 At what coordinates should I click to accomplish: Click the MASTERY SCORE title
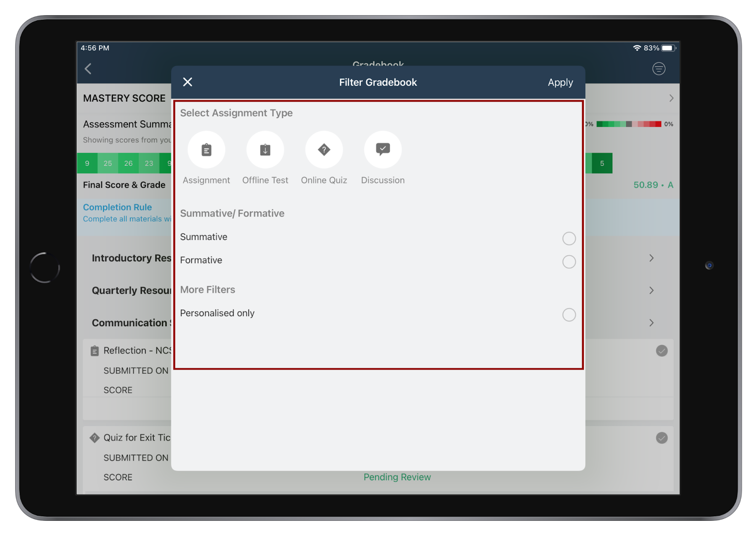(x=124, y=98)
